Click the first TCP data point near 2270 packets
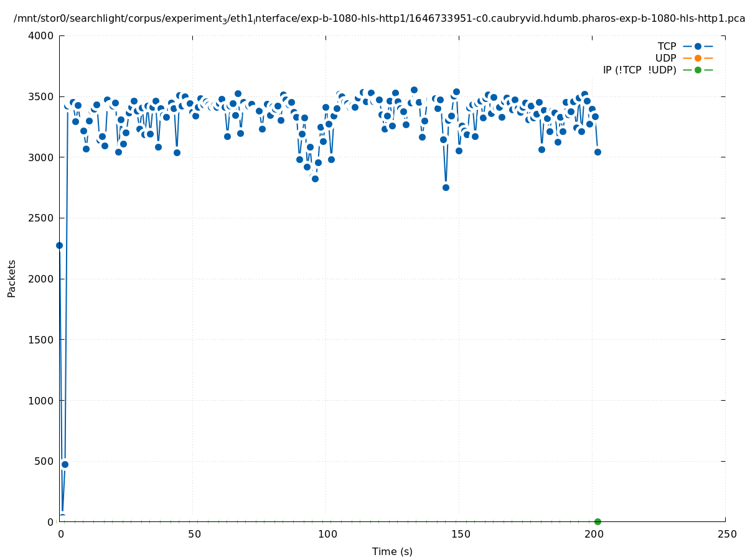 (x=59, y=245)
